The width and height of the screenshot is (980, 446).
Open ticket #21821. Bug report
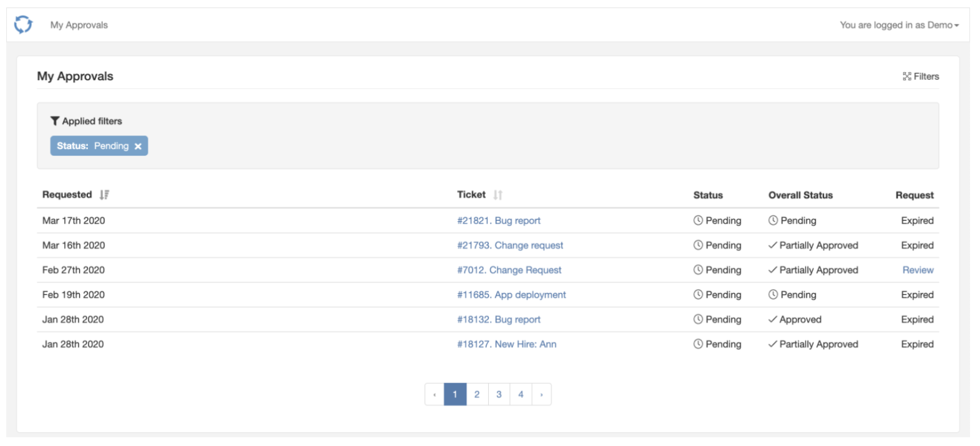[499, 221]
